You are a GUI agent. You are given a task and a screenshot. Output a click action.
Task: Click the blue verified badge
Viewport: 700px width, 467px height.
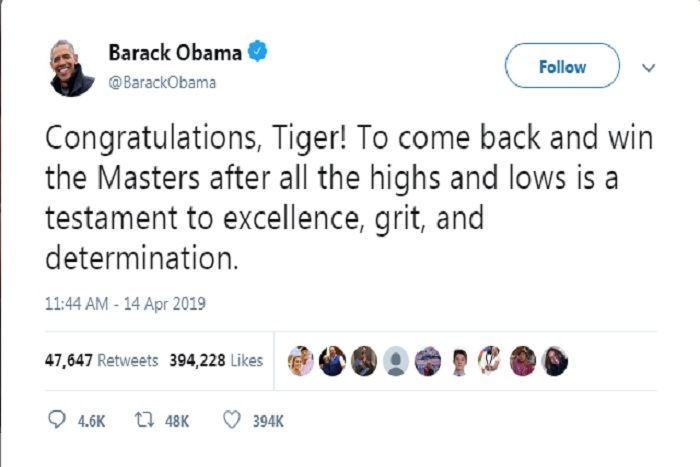(258, 51)
